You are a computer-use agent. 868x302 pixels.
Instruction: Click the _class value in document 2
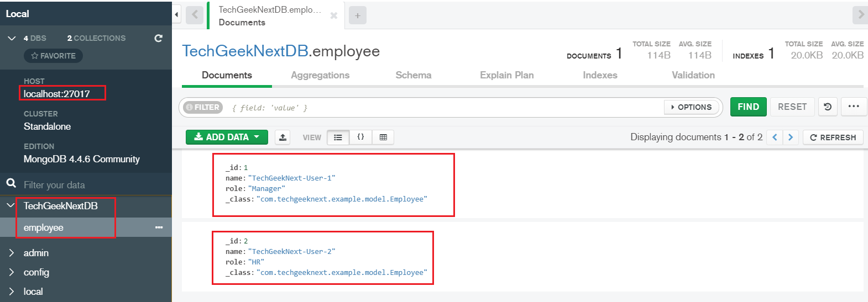pos(342,273)
